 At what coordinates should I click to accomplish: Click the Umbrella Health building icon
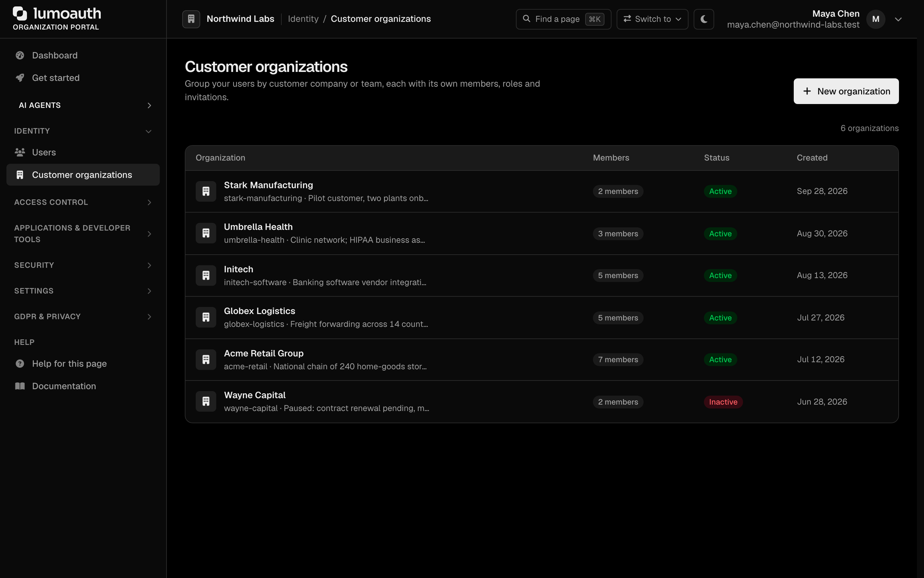[x=206, y=233]
